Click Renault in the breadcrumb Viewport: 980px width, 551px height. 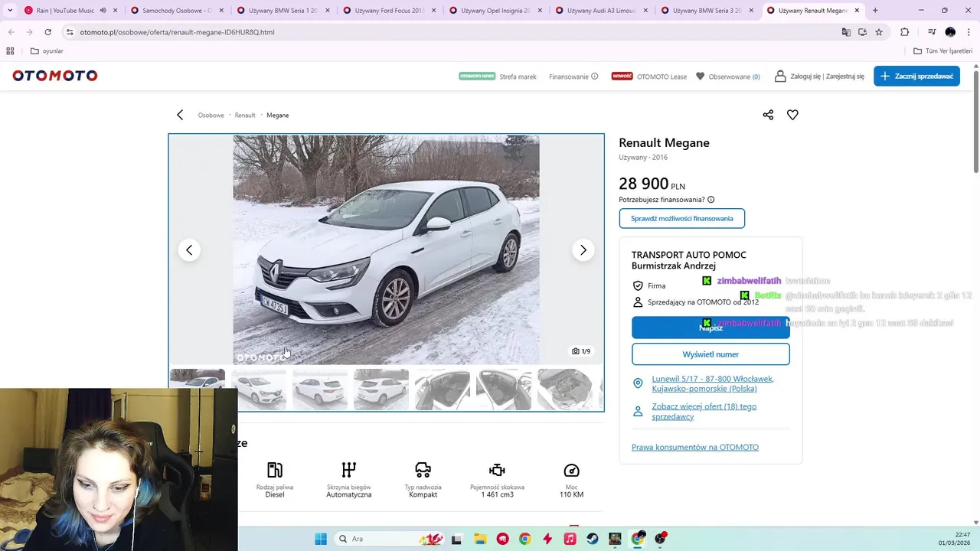(245, 115)
